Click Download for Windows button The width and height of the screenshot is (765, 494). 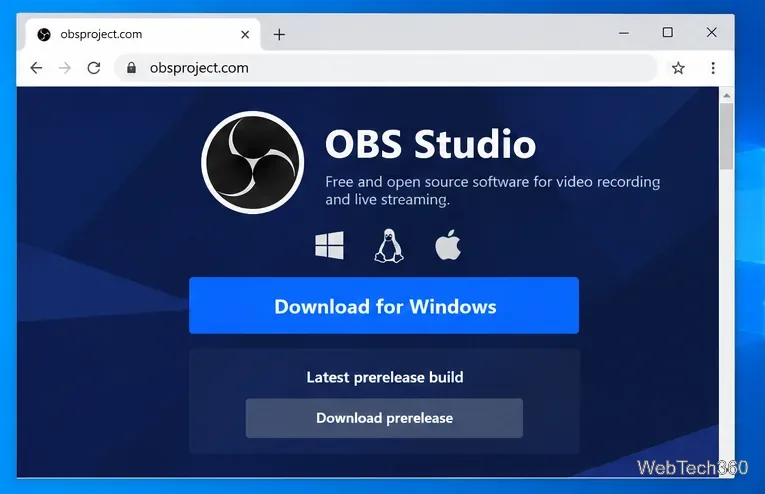point(384,305)
